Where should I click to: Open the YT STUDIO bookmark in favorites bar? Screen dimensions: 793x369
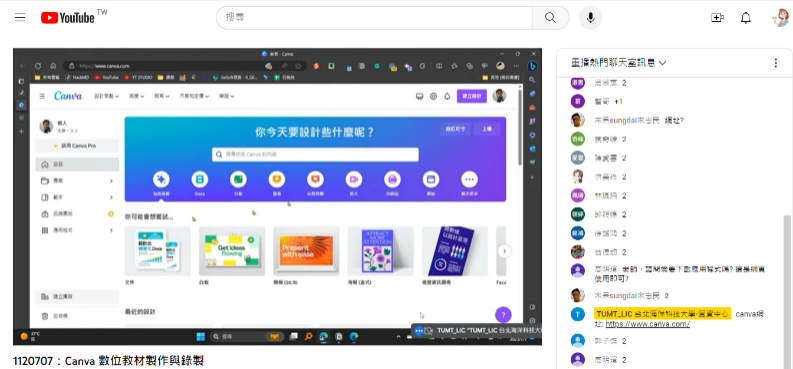139,78
